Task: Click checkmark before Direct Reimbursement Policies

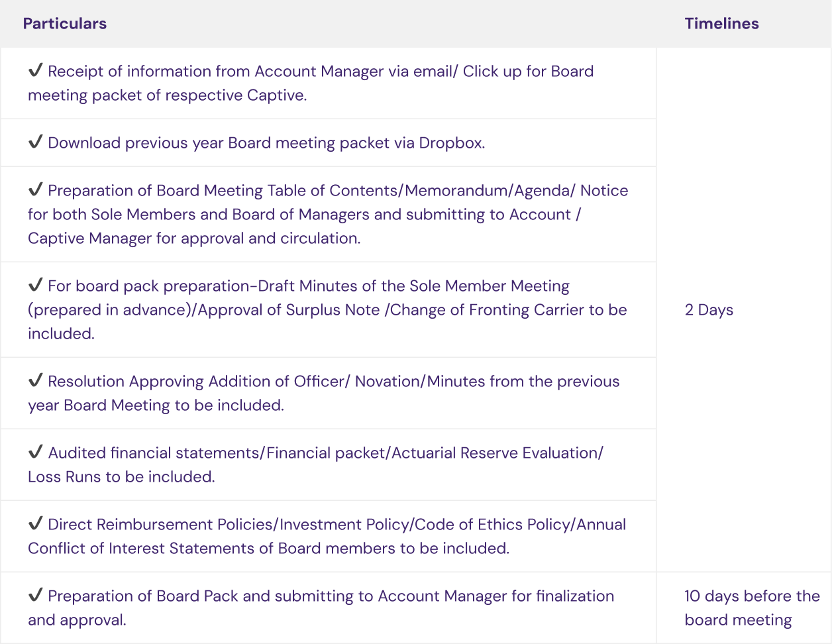Action: (35, 523)
